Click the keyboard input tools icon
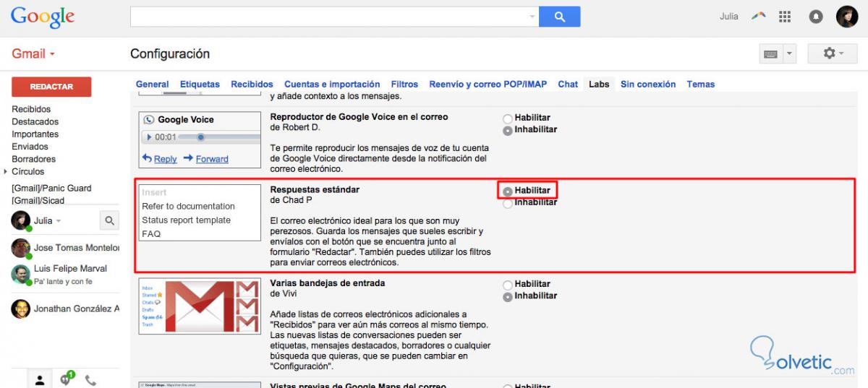 click(x=770, y=53)
